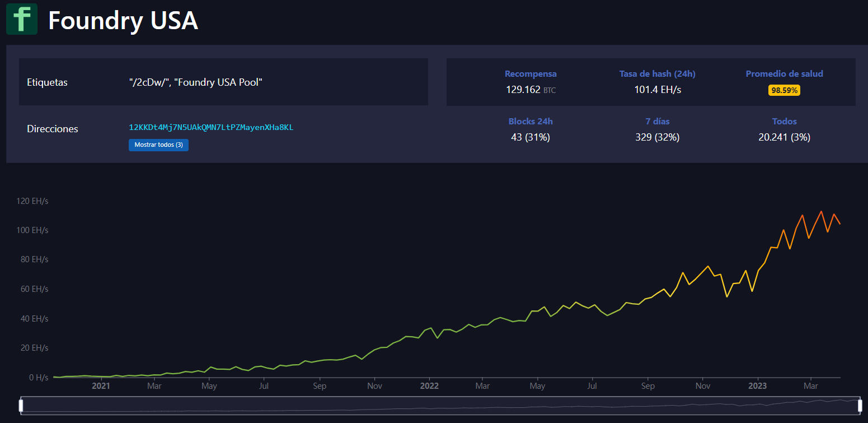Grab the left handle of range slider
Viewport: 868px width, 423px height.
point(21,406)
